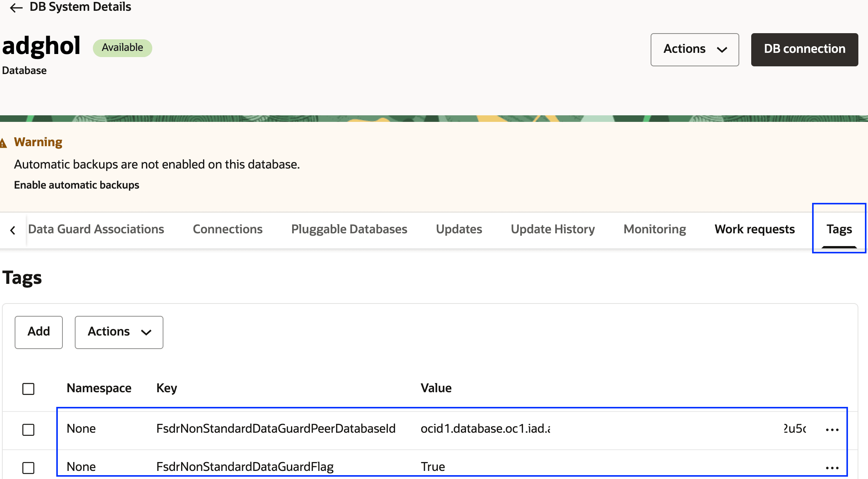Click the back arrow beside DB System Details

coord(16,7)
